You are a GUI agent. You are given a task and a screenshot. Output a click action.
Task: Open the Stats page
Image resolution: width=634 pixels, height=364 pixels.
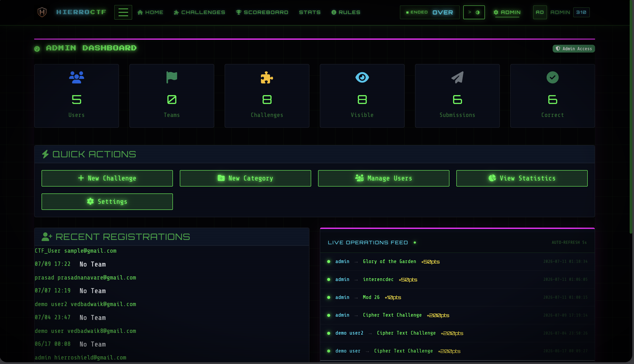[x=310, y=12]
